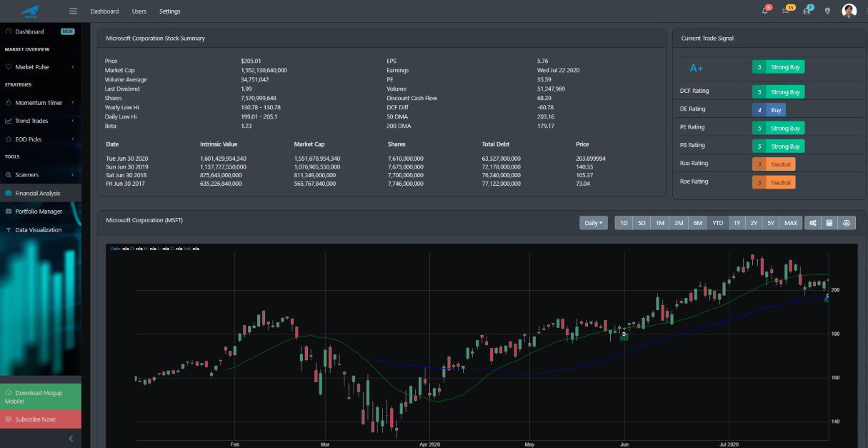
Task: Open the Daily interval dropdown
Action: click(594, 223)
